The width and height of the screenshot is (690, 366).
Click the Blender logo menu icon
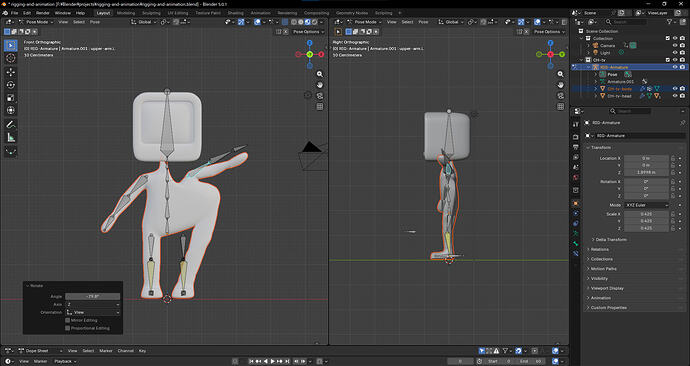tap(5, 13)
